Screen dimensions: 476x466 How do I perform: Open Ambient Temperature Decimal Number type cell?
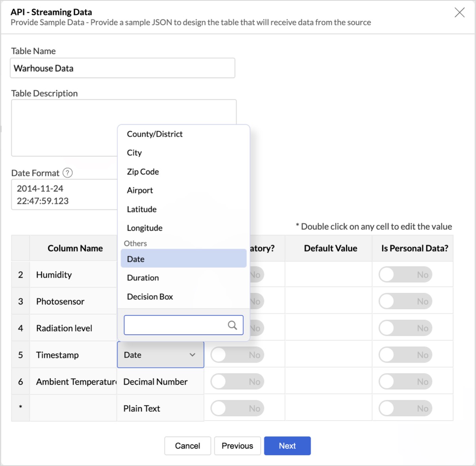pyautogui.click(x=161, y=382)
